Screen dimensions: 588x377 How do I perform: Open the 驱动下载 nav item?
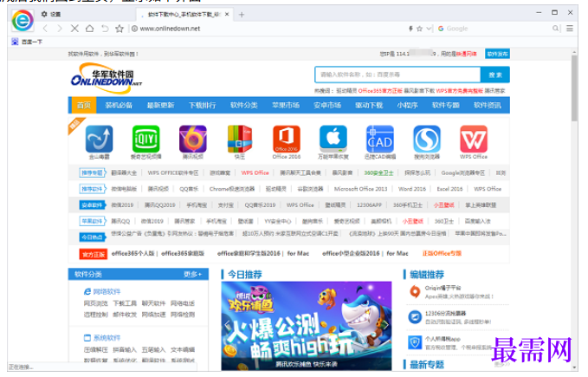(x=369, y=106)
